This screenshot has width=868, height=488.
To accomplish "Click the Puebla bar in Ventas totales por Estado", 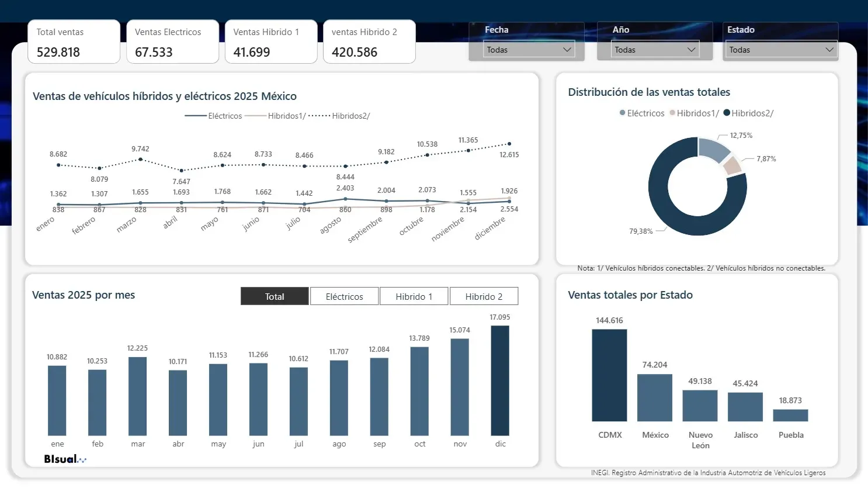I will [x=790, y=416].
